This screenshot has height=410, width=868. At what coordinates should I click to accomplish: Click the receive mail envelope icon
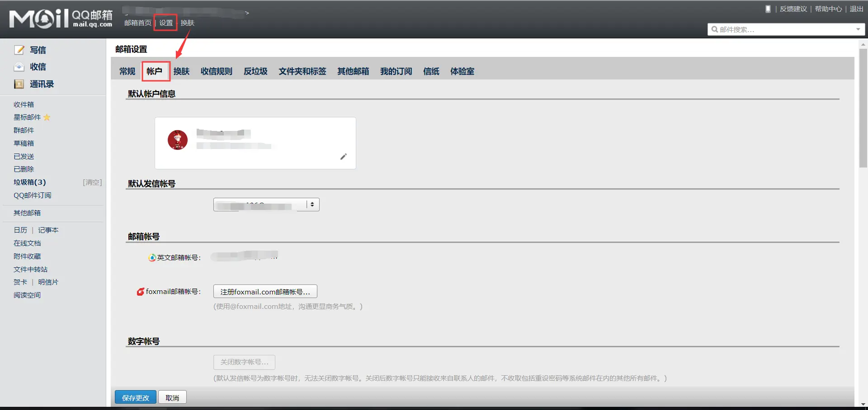(x=19, y=67)
